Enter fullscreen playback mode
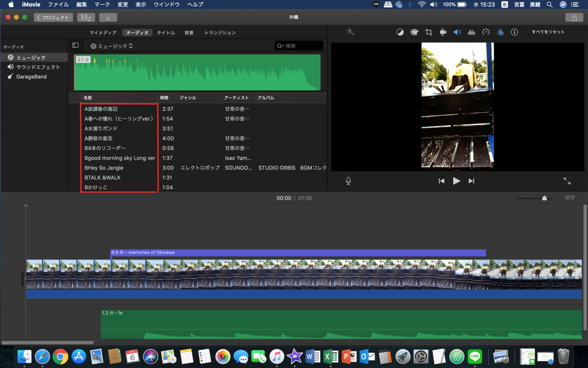 (x=567, y=181)
